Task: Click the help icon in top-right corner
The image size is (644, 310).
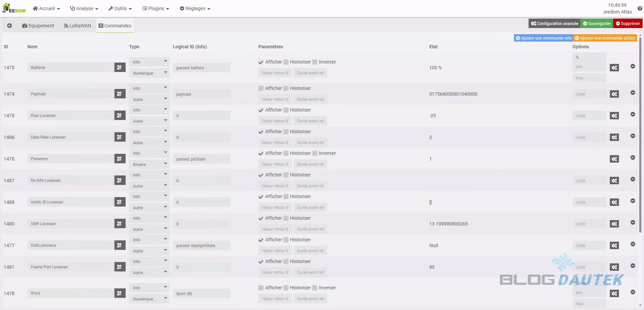Action: 640,8
